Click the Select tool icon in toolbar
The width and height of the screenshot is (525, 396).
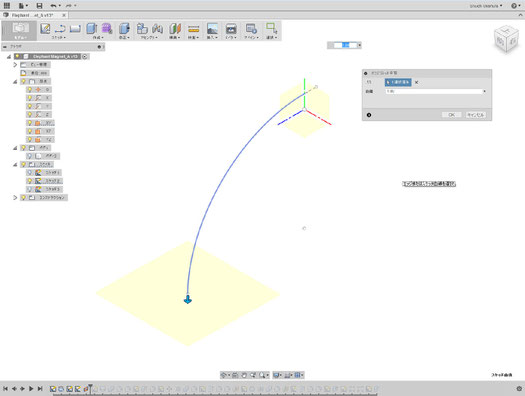pos(271,28)
